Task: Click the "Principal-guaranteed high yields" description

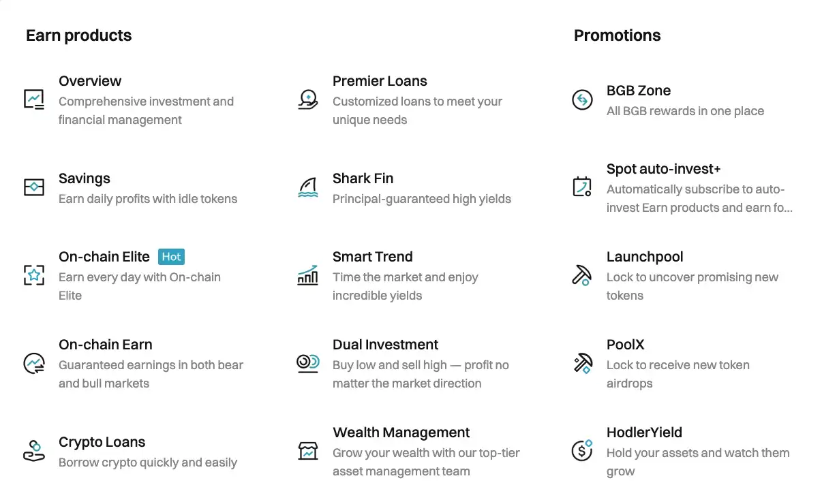Action: pyautogui.click(x=421, y=199)
